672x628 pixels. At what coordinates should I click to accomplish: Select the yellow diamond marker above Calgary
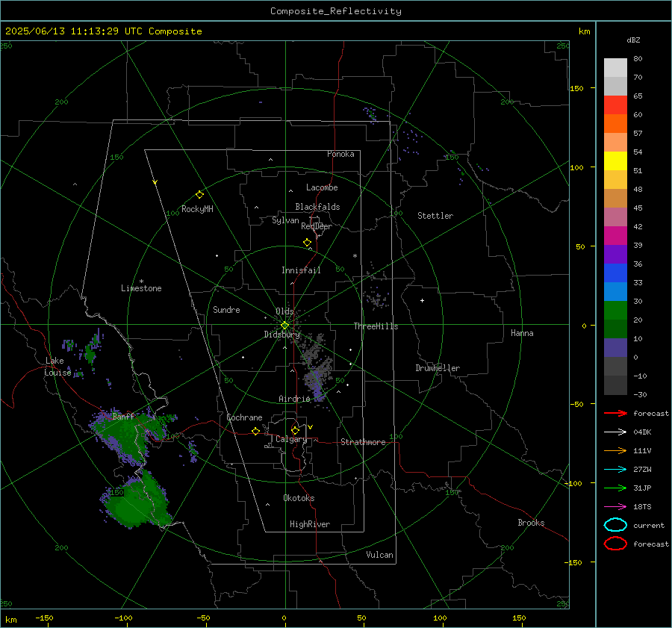tap(295, 430)
